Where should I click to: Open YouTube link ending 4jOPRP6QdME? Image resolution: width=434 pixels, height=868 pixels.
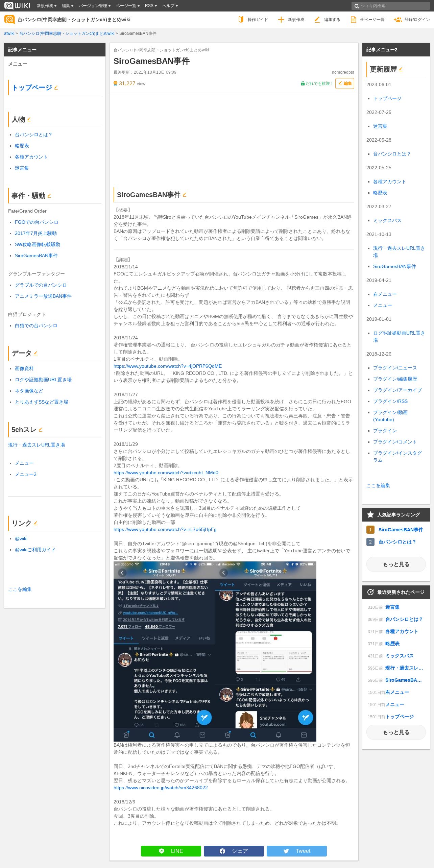coord(168,366)
